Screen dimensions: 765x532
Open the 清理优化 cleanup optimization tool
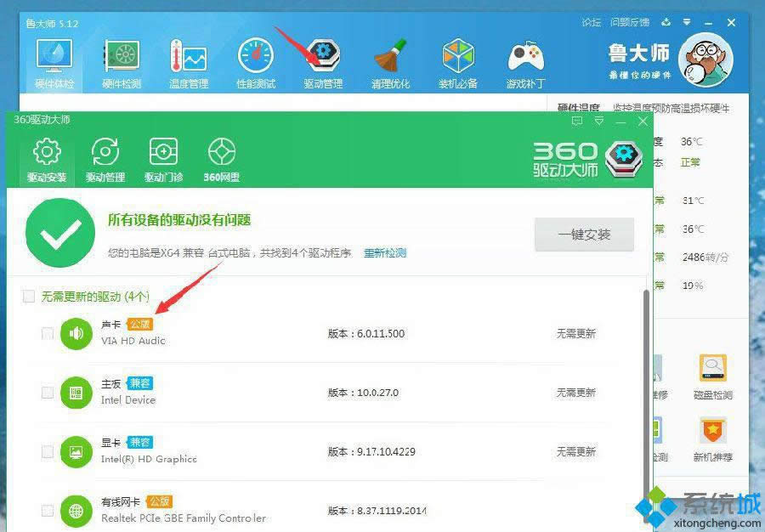coord(390,59)
